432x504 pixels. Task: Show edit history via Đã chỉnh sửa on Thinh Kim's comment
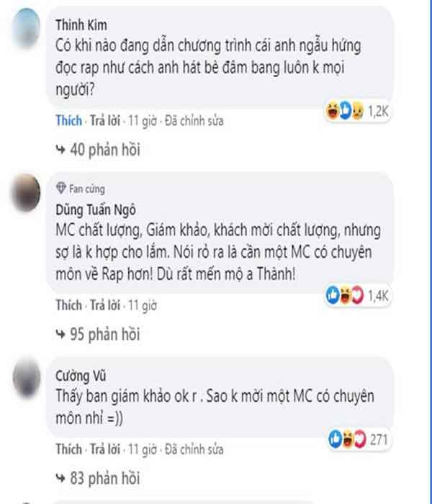coord(194,121)
